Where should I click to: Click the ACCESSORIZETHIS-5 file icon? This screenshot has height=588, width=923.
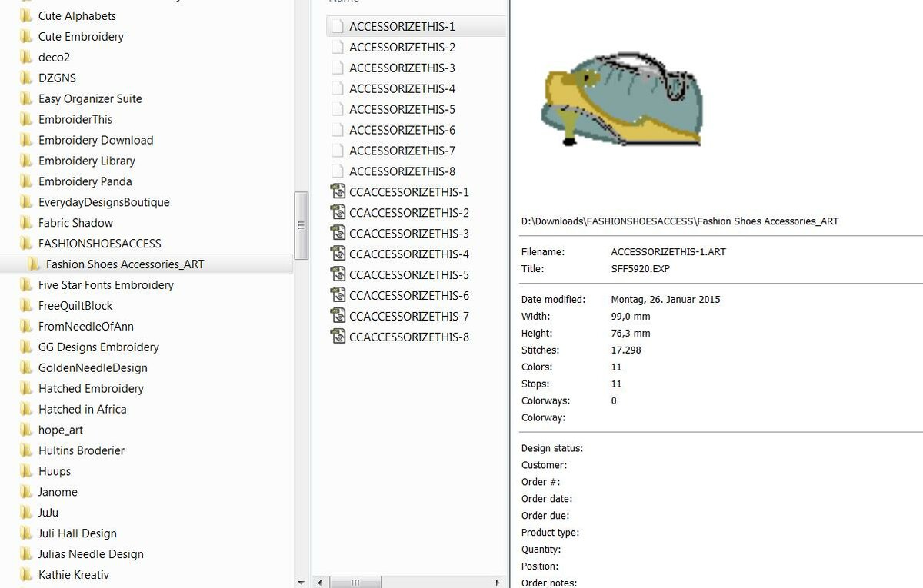click(337, 109)
